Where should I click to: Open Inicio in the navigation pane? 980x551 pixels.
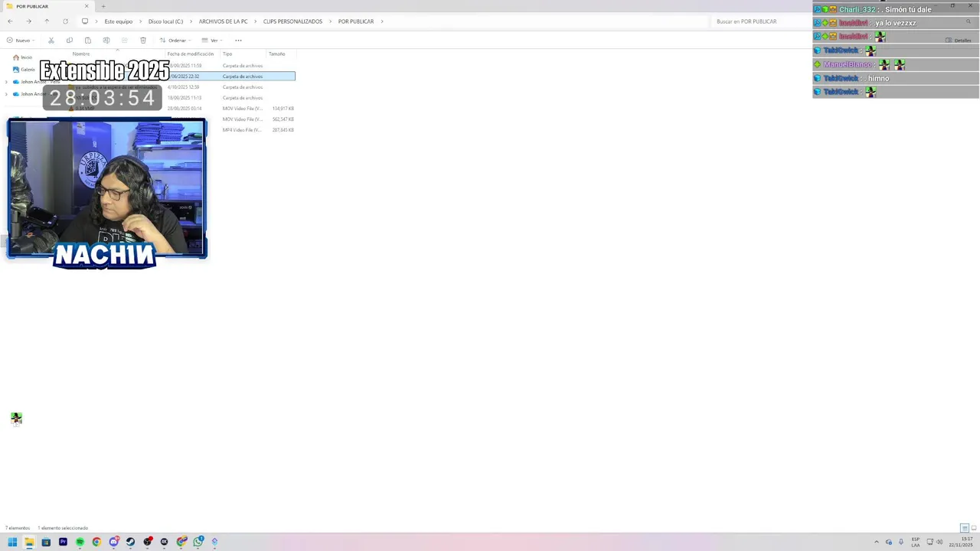point(22,57)
